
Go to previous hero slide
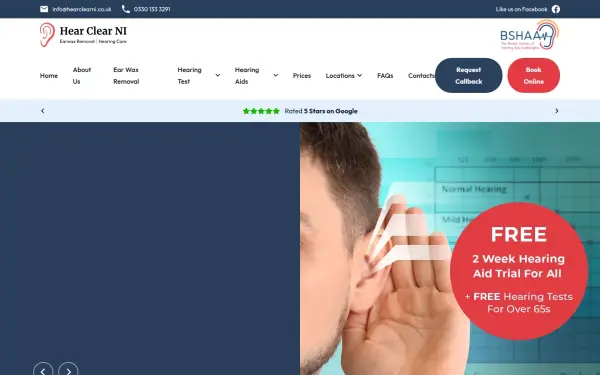[x=43, y=370]
